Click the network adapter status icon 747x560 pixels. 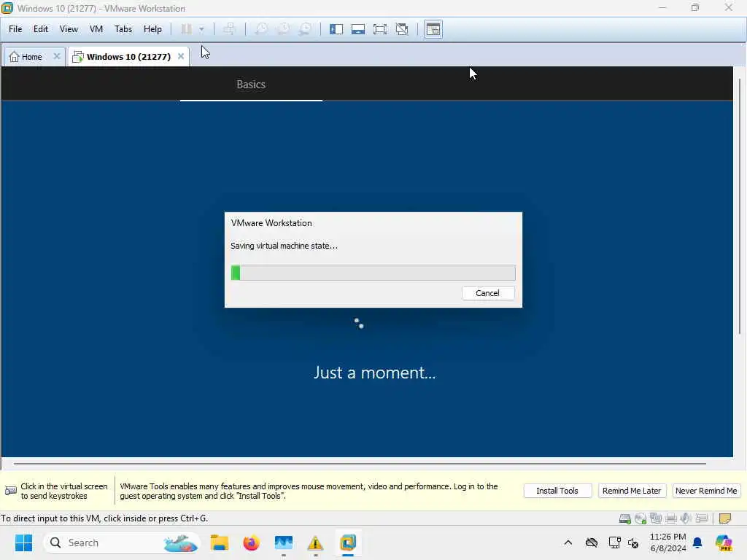[656, 518]
